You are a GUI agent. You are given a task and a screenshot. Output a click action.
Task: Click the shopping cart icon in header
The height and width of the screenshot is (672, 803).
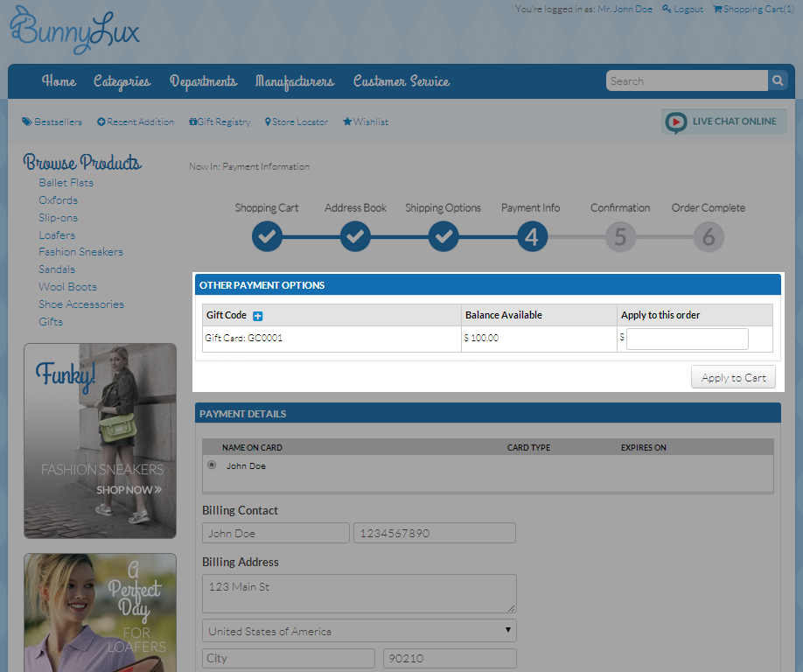click(717, 9)
